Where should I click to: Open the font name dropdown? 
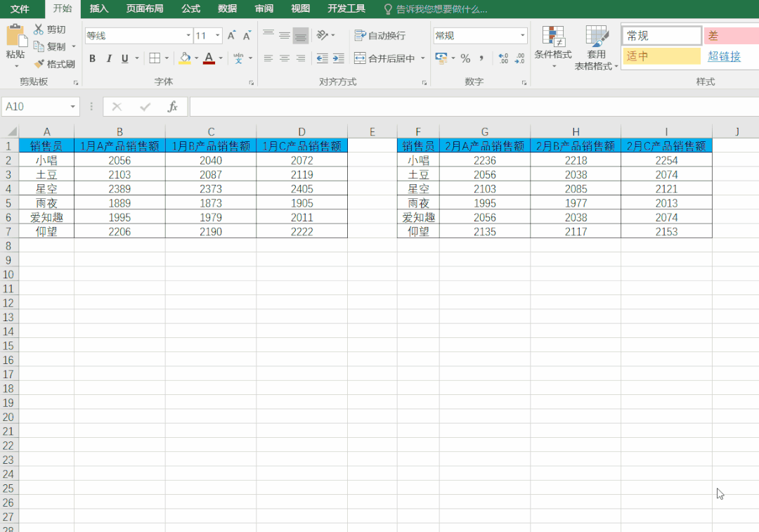tap(188, 35)
